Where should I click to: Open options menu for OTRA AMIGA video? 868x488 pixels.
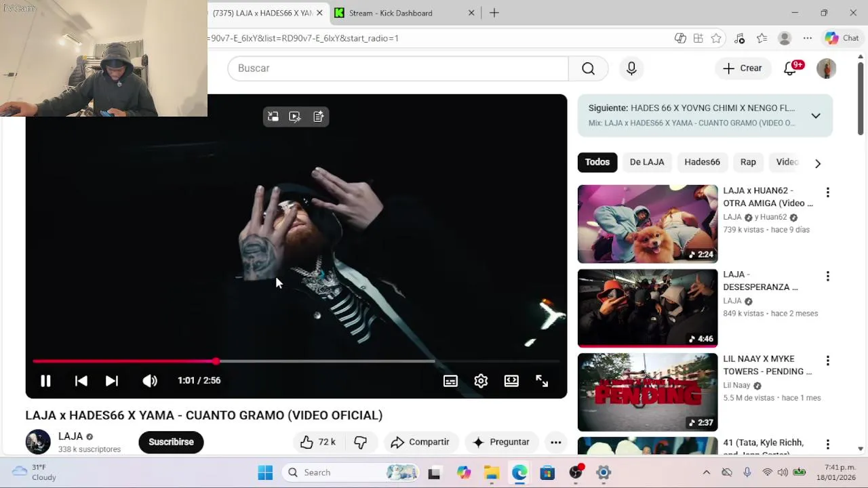pos(827,192)
